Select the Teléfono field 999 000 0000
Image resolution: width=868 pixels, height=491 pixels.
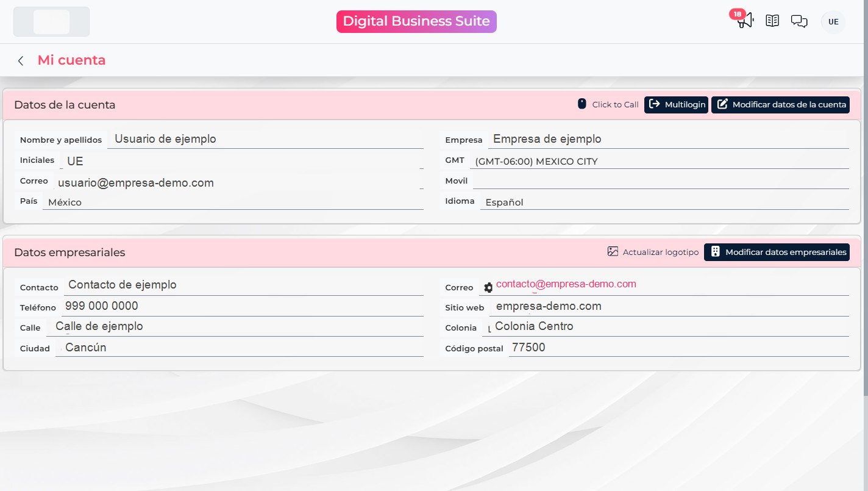242,306
